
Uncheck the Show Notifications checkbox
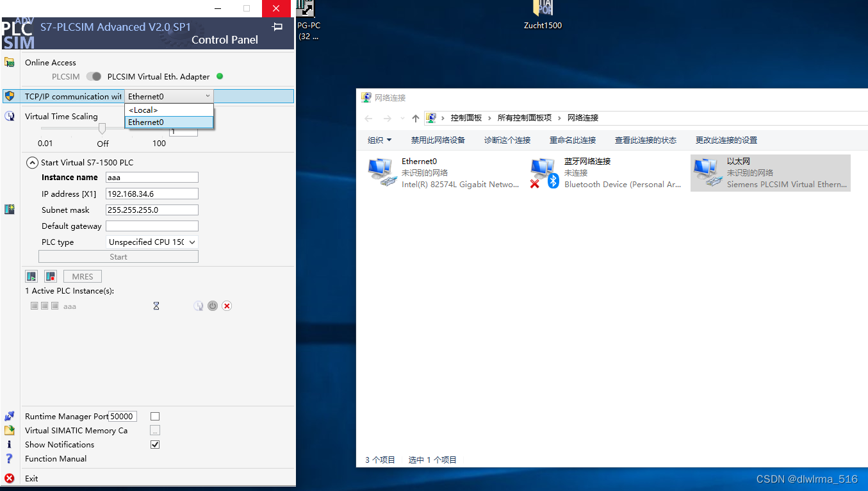coord(154,444)
